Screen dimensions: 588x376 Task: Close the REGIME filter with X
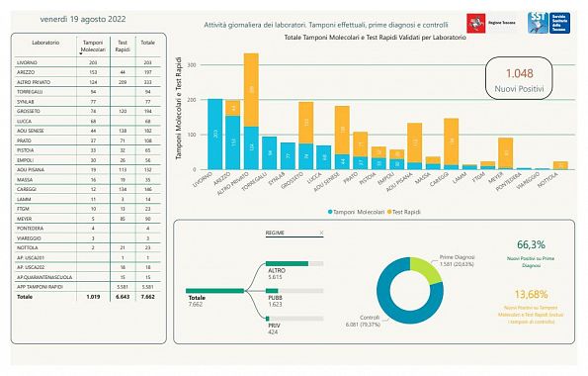click(321, 233)
